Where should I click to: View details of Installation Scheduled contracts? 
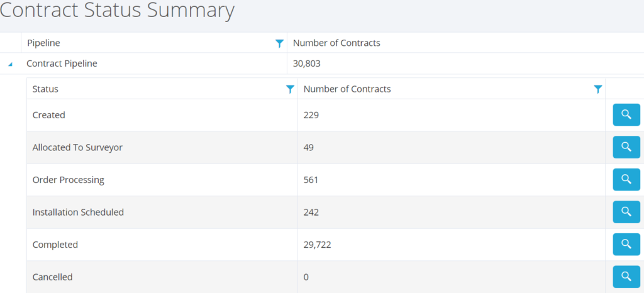(x=626, y=212)
